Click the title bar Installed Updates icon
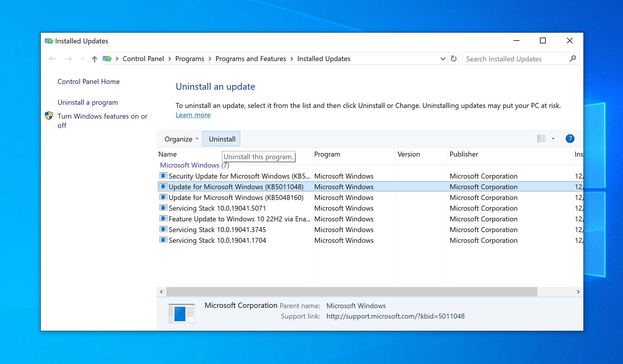Image resolution: width=623 pixels, height=364 pixels. coord(49,41)
